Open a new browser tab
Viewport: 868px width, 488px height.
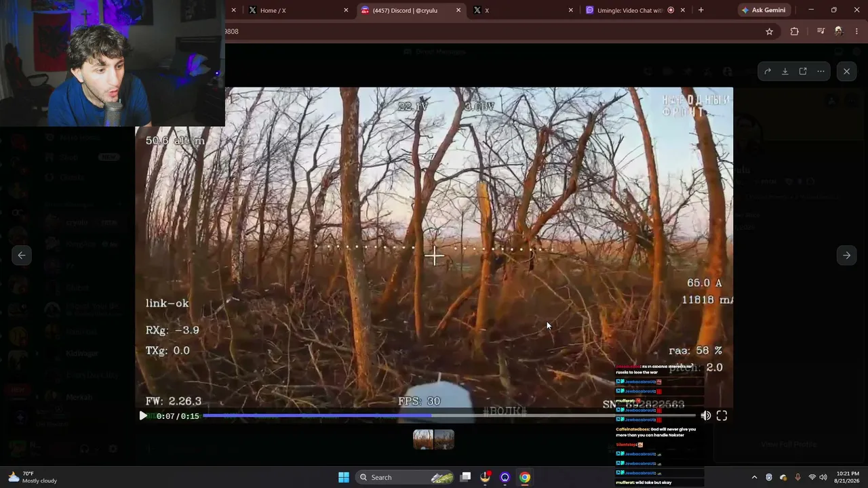click(701, 10)
